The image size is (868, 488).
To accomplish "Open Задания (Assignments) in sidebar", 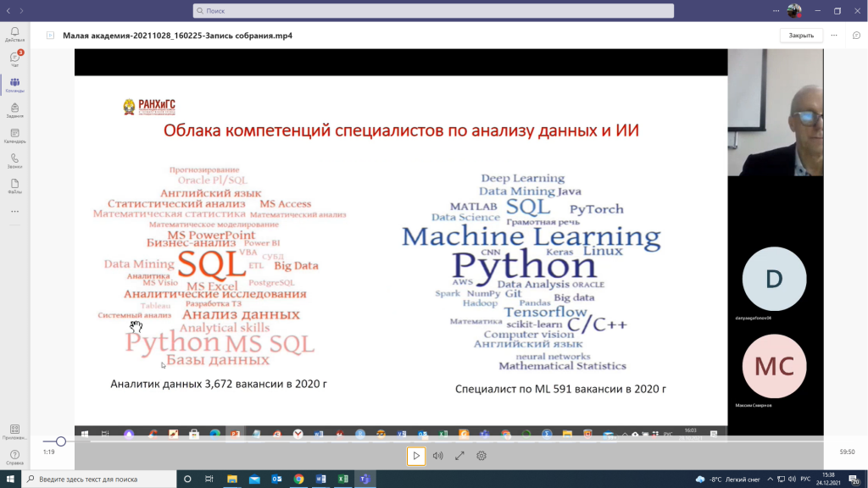I will click(14, 110).
